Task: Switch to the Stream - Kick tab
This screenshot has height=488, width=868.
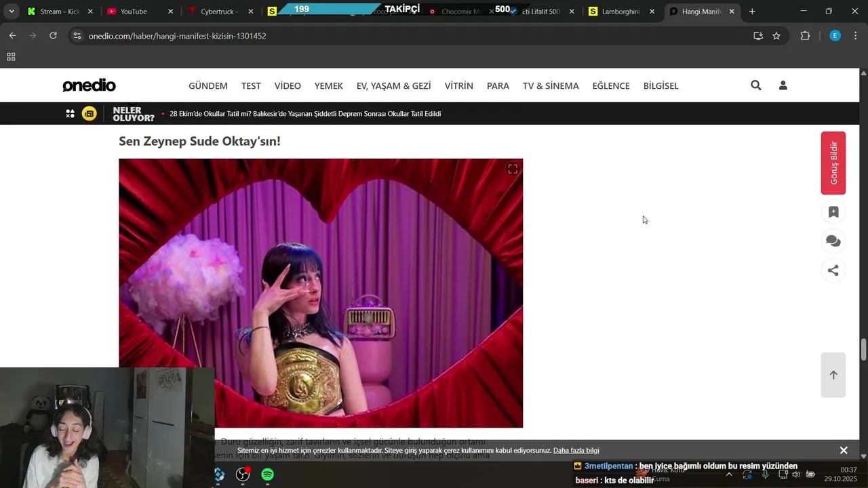Action: pos(60,12)
